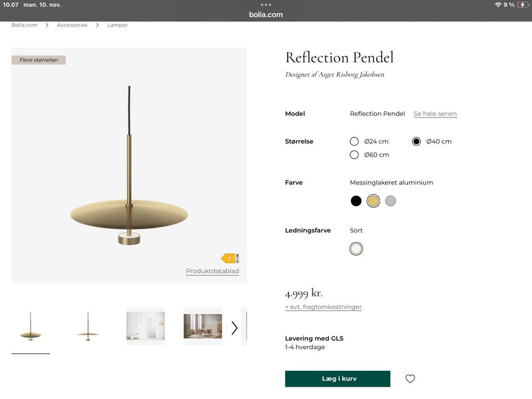Open the 'Produktdatablad' link

[212, 271]
